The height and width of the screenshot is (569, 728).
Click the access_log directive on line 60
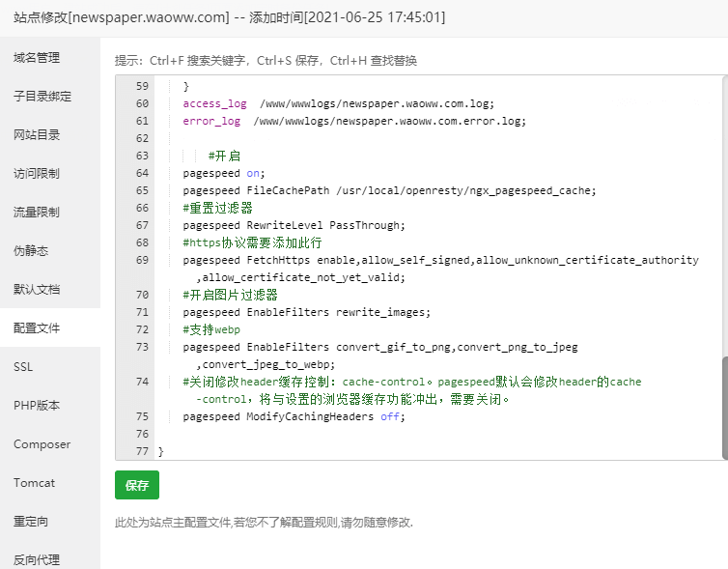click(214, 103)
